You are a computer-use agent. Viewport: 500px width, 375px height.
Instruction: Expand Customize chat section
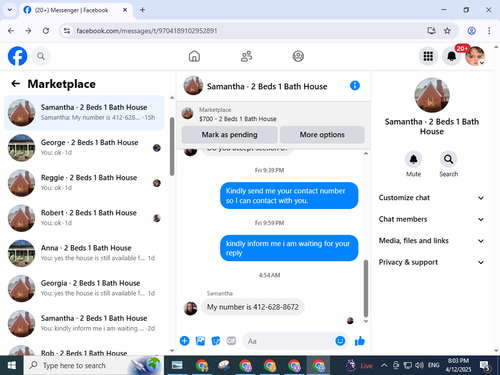coord(431,198)
